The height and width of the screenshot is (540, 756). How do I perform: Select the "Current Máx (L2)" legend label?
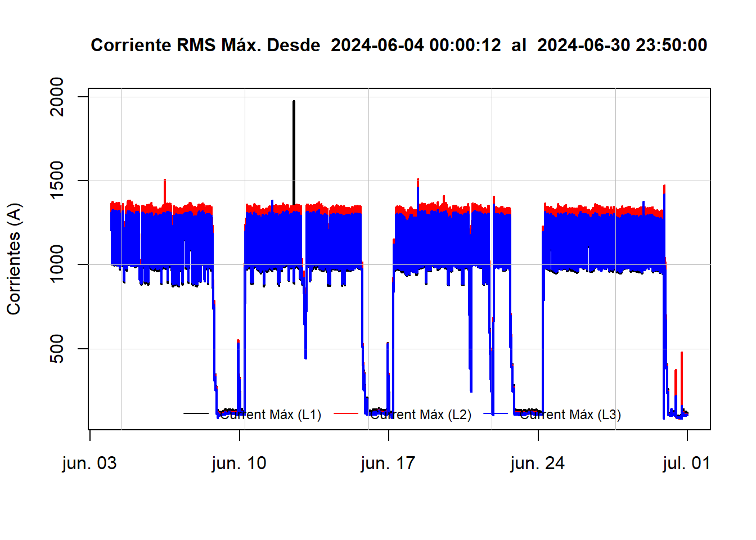(x=421, y=415)
